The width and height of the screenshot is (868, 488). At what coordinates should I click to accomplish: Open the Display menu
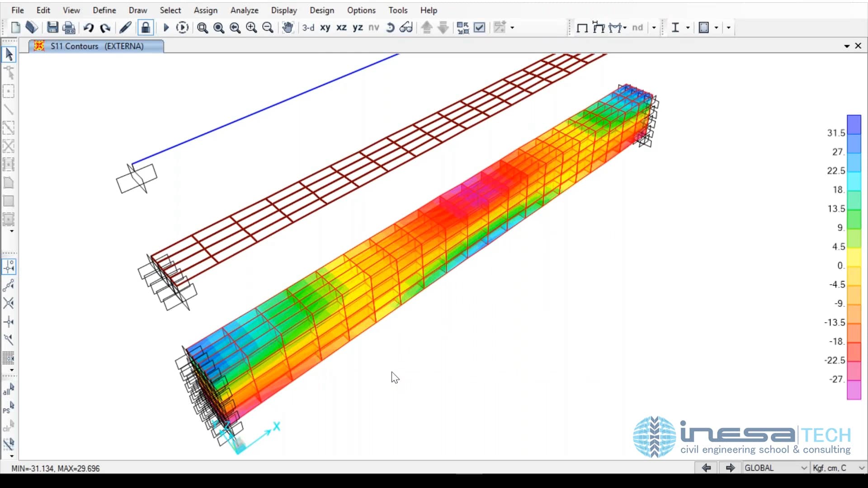(x=284, y=10)
